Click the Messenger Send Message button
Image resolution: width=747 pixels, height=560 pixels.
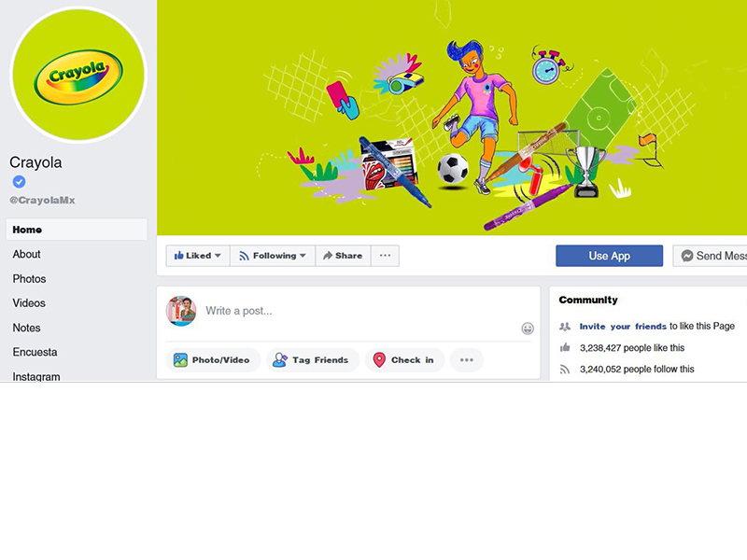tap(710, 256)
